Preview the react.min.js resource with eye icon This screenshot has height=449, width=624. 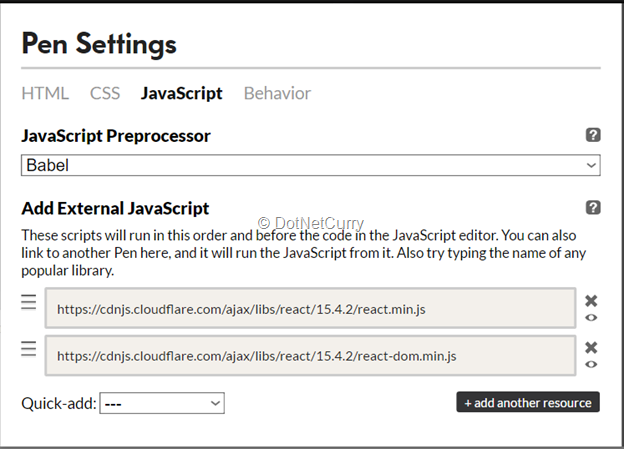(x=591, y=318)
